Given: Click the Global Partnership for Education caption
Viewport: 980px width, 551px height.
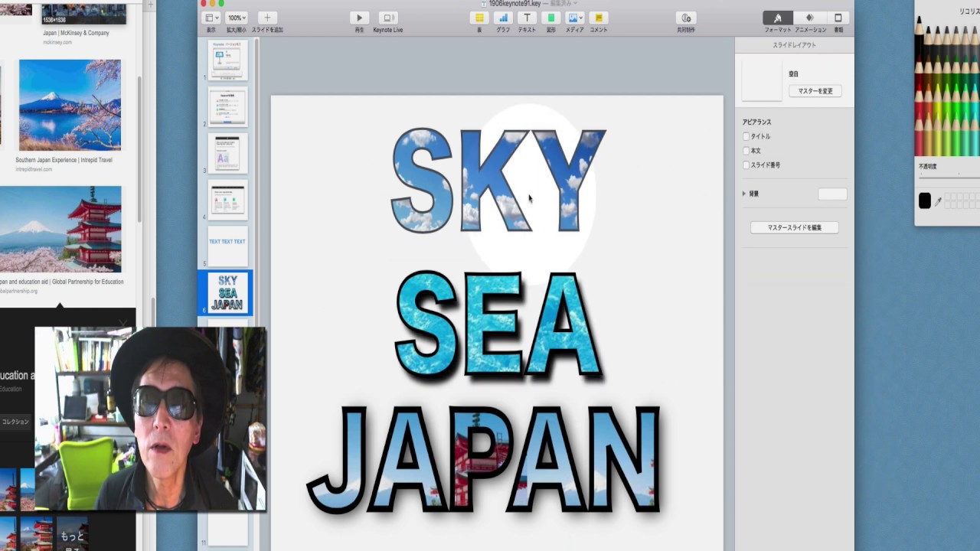Looking at the screenshot, I should 61,282.
